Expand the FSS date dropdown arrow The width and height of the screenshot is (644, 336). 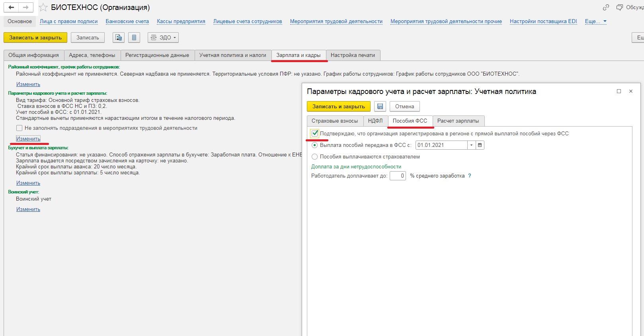point(472,145)
